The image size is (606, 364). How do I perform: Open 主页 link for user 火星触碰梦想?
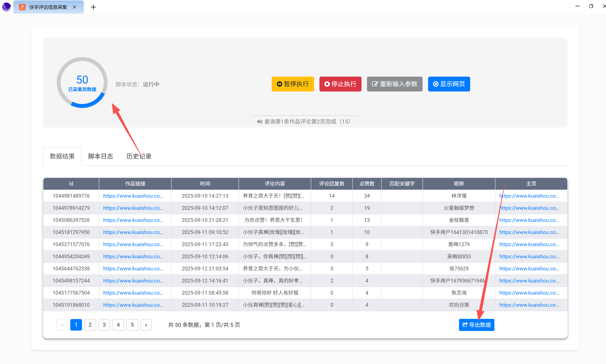pyautogui.click(x=529, y=208)
